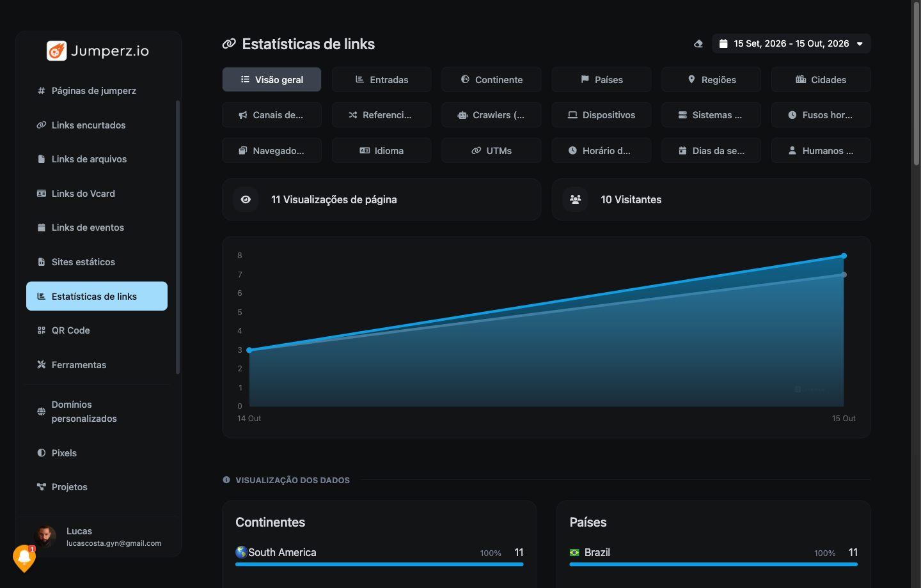Click the Brazil progress bar
921x588 pixels.
click(713, 564)
